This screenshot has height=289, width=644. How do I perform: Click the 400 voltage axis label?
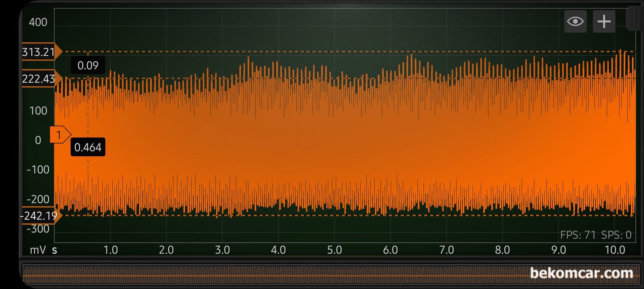(x=38, y=22)
